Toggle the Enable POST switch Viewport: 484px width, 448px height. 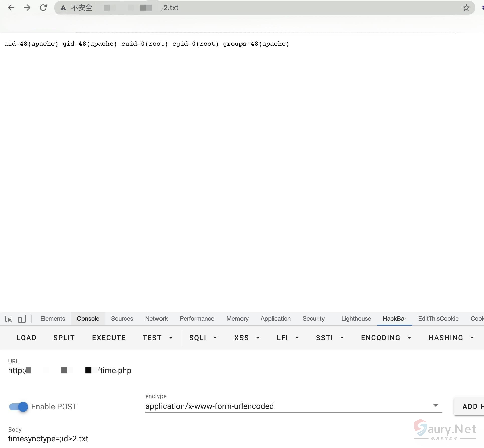19,407
